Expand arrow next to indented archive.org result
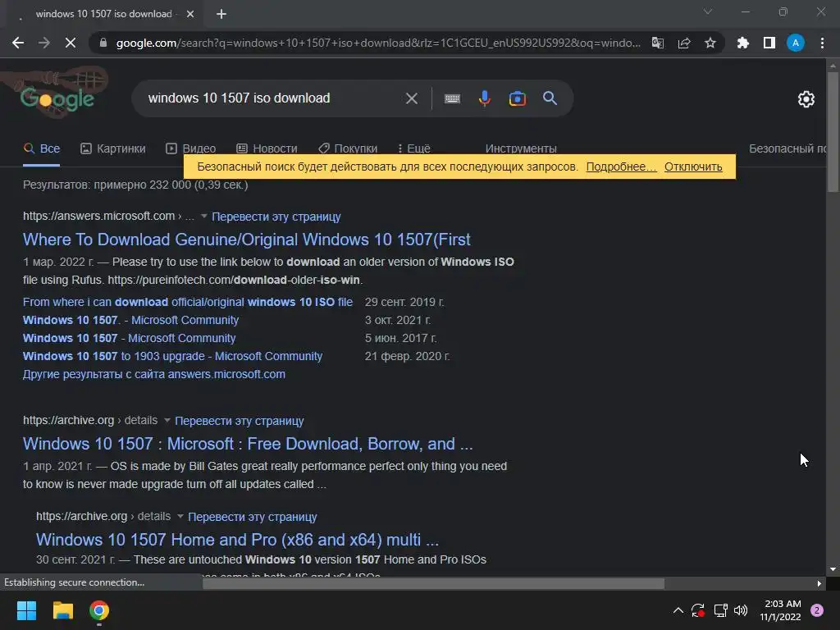Screen dimensions: 840x630 tap(180, 516)
